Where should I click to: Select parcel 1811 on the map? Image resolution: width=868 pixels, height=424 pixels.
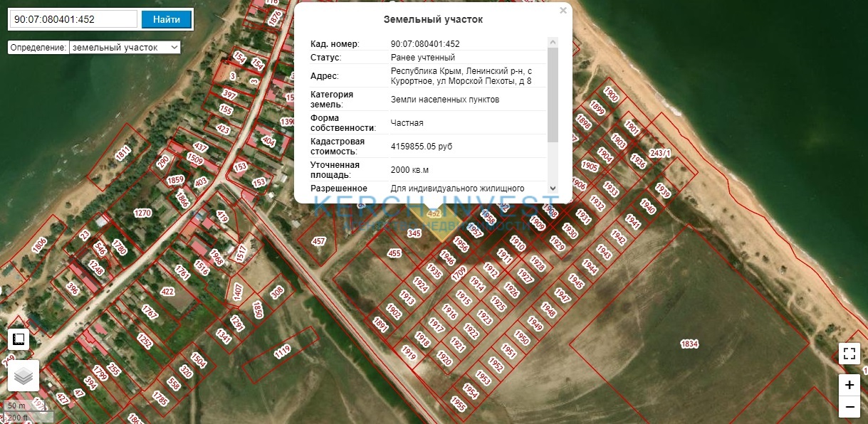pos(124,154)
